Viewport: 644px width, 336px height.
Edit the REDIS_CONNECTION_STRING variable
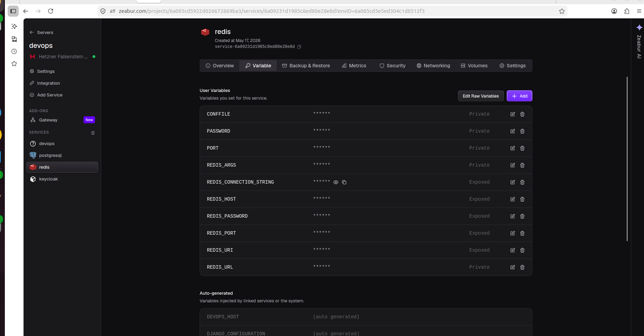click(x=513, y=182)
